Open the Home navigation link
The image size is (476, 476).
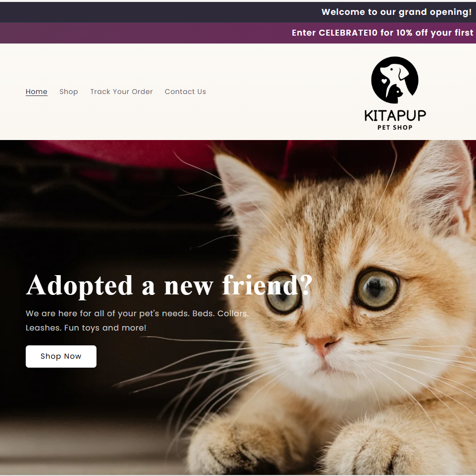pos(37,92)
